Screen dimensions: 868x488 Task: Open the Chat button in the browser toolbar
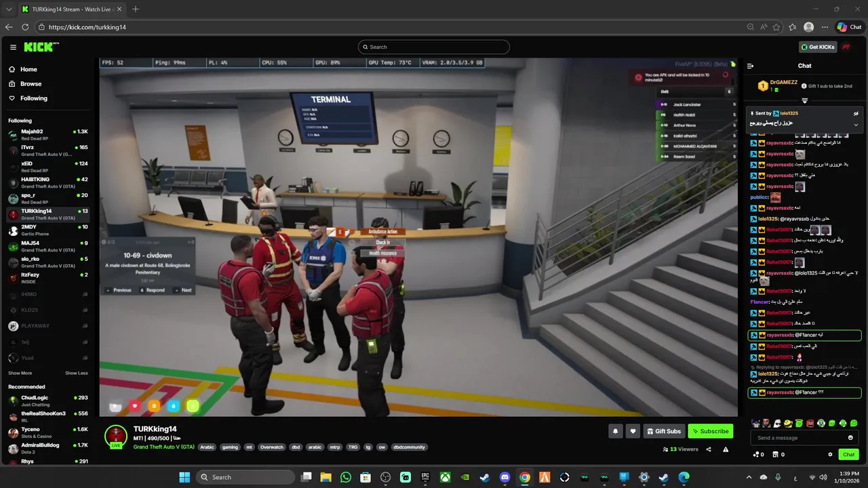850,27
